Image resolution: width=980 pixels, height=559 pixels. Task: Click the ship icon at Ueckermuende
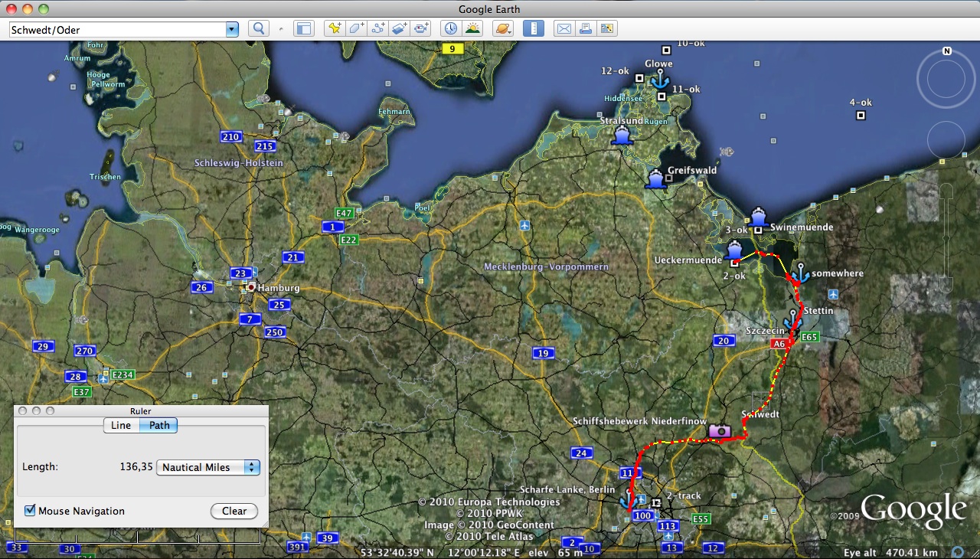(x=734, y=250)
